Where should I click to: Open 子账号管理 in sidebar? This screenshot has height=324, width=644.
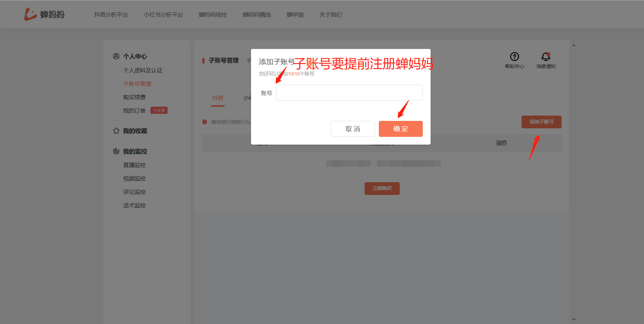coord(137,84)
